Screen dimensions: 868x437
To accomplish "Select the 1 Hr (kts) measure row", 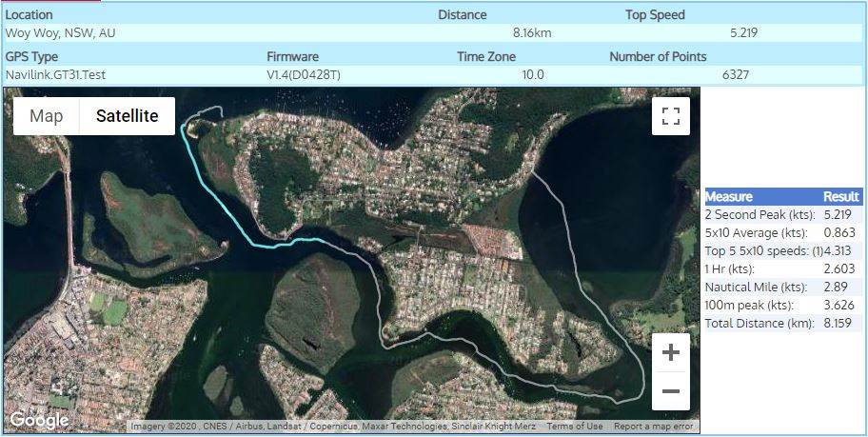I will [782, 268].
